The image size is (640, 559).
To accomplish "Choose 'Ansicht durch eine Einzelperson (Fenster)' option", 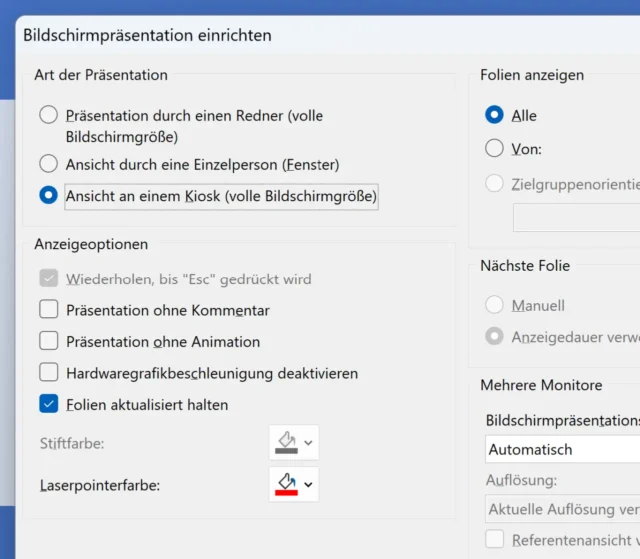I will [x=48, y=163].
